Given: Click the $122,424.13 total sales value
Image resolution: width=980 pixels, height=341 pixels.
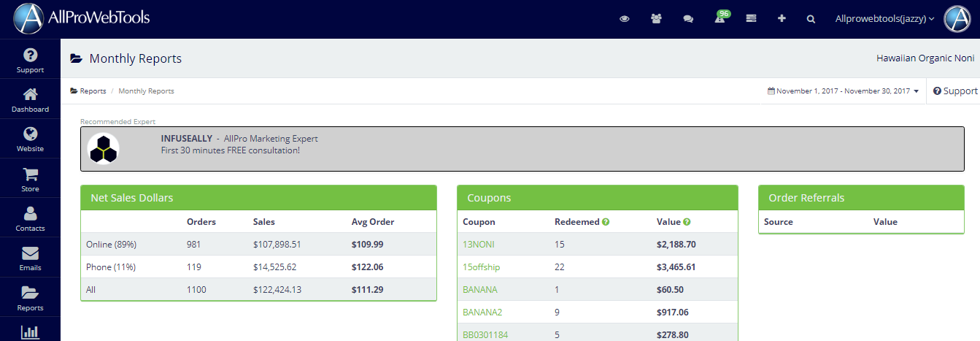Looking at the screenshot, I should (x=277, y=290).
